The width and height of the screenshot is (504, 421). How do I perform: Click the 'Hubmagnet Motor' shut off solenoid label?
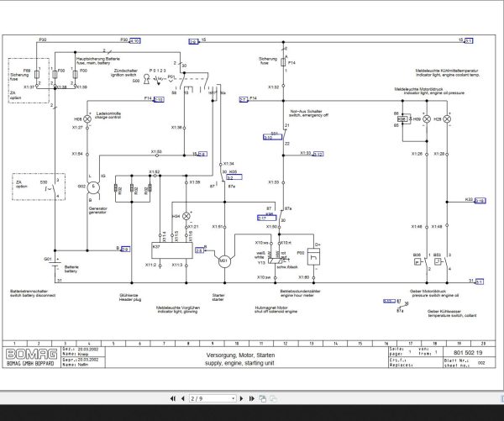tap(276, 309)
